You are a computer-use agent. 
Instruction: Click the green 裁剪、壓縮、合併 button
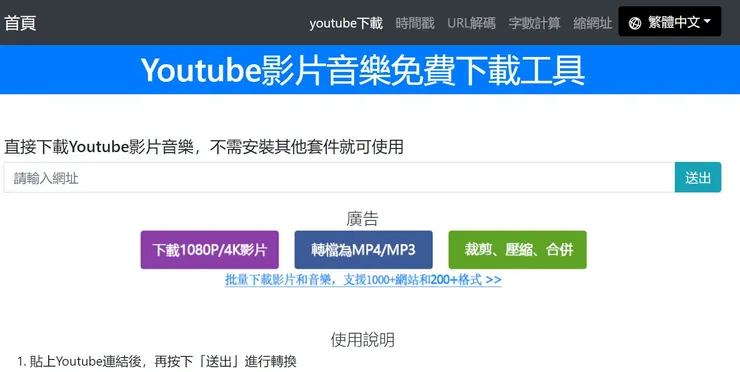click(518, 250)
